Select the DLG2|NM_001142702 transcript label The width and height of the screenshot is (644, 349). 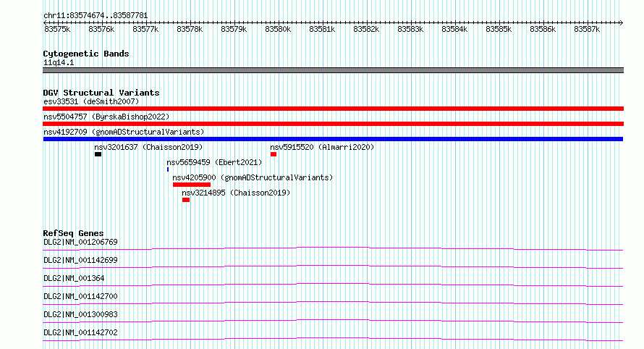80,332
